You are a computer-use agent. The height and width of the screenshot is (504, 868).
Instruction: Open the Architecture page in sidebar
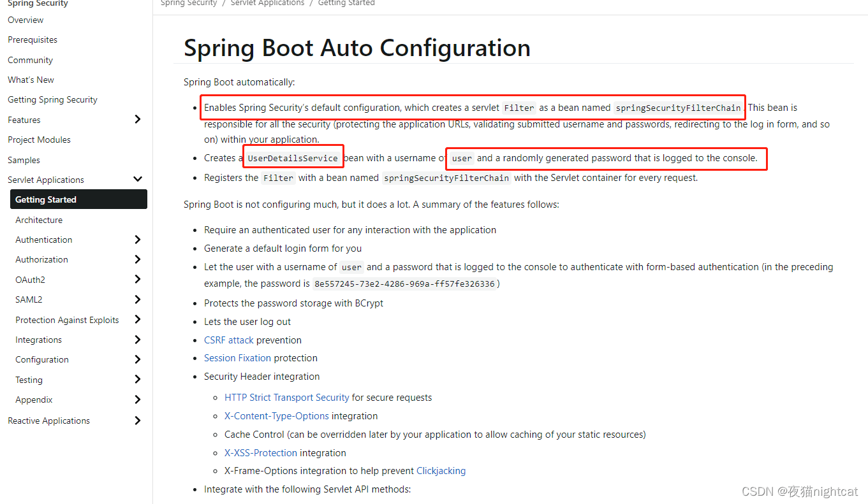click(39, 220)
